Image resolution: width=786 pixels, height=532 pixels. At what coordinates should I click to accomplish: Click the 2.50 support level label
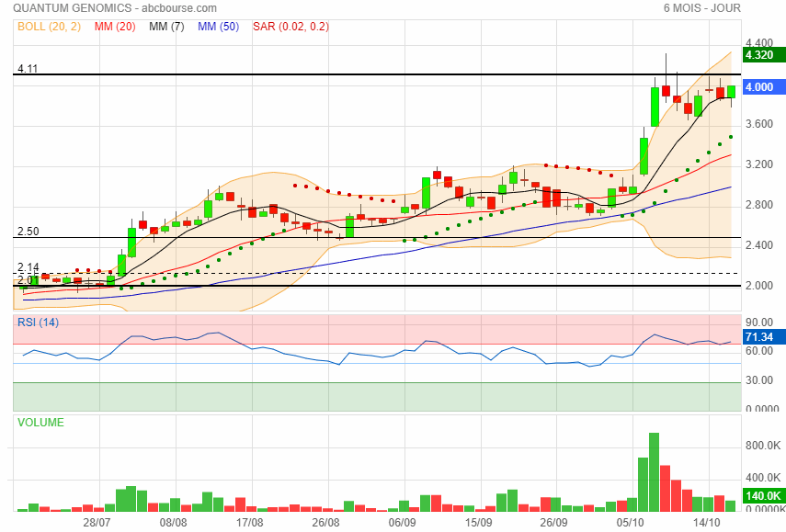click(x=28, y=232)
